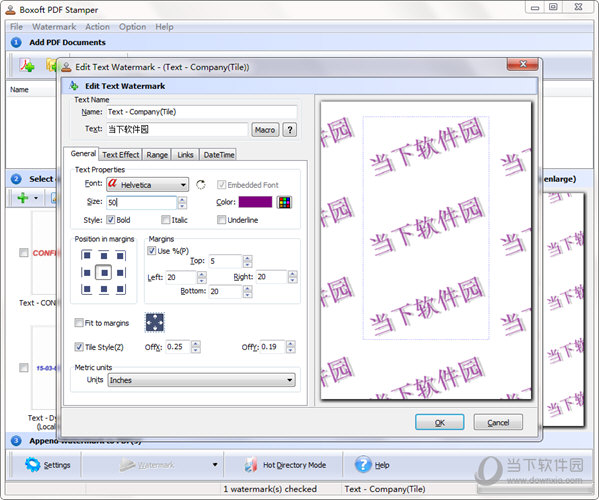Enable the Underline checkbox

[221, 220]
